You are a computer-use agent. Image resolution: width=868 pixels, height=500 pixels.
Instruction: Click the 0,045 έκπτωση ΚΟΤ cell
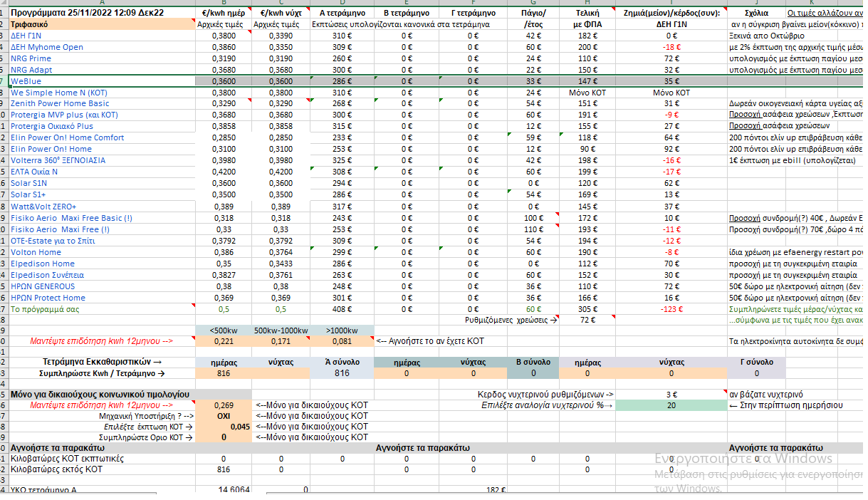[x=224, y=427]
